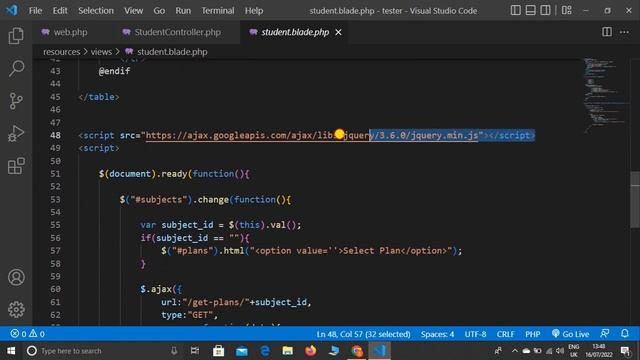Viewport: 640px width, 360px height.
Task: Show errors and warnings in status bar
Action: 28,334
